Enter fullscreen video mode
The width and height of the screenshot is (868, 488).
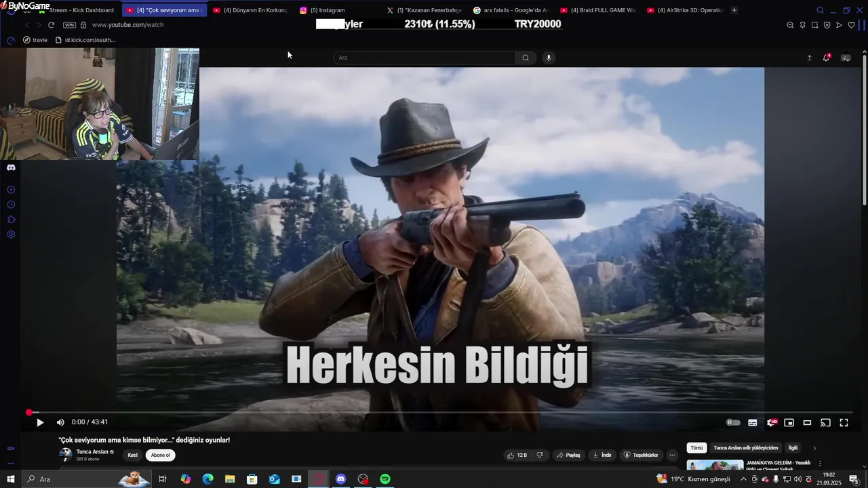click(844, 422)
